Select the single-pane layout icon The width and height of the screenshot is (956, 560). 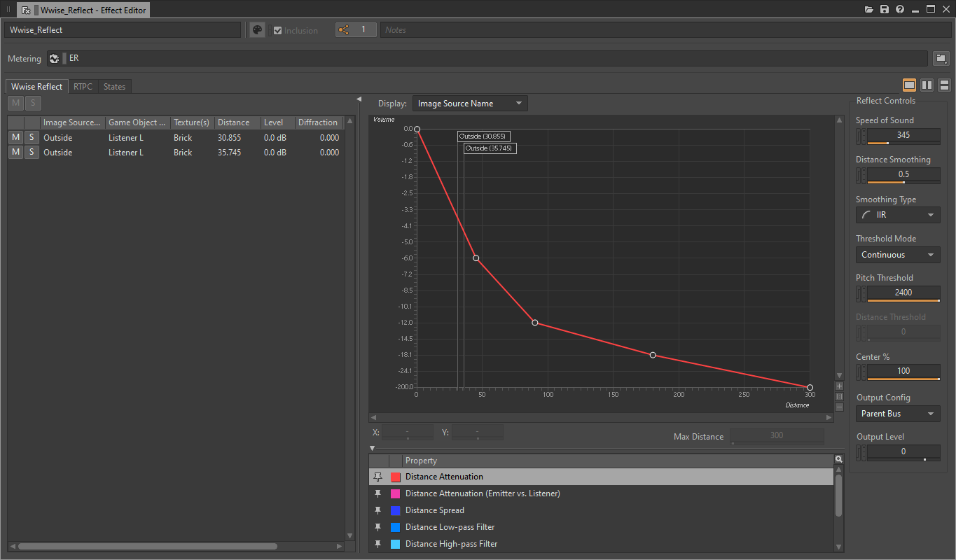click(x=909, y=85)
